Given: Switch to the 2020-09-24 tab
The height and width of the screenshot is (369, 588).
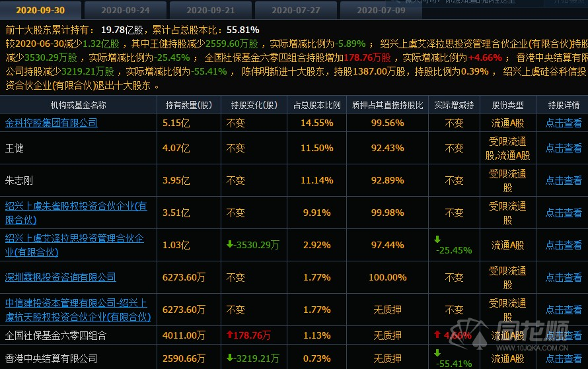Looking at the screenshot, I should pos(126,10).
